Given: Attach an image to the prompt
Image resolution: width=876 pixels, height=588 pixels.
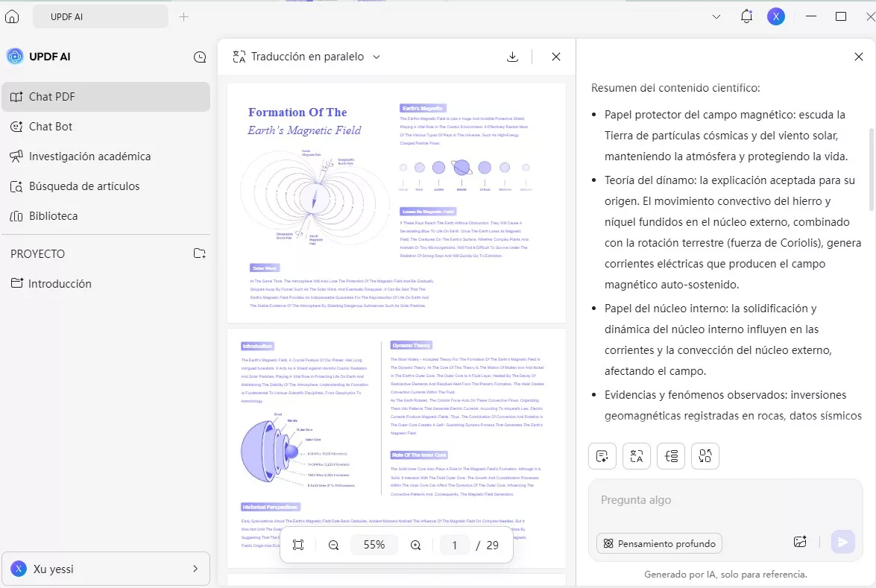Looking at the screenshot, I should click(x=800, y=542).
